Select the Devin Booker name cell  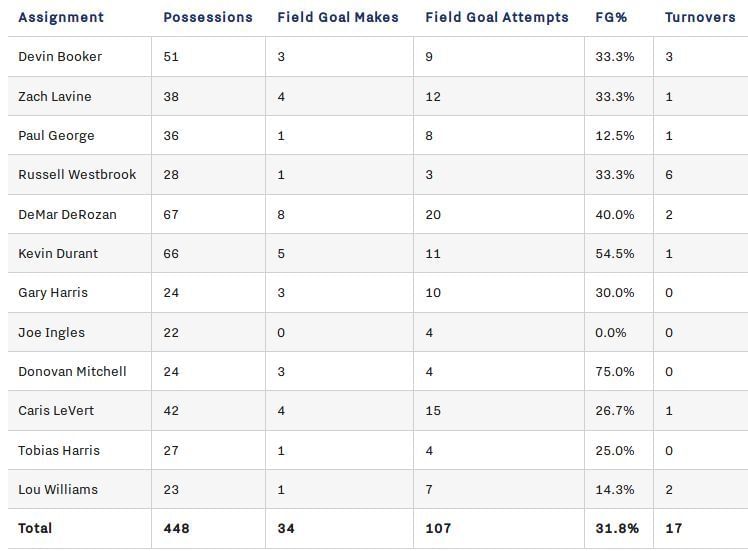[60, 57]
